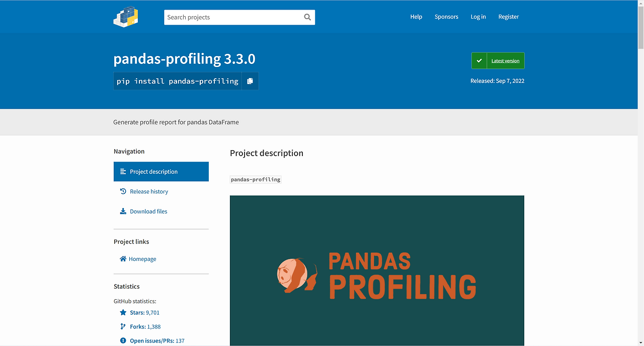Click the Open issues/PRs alert icon

click(123, 341)
